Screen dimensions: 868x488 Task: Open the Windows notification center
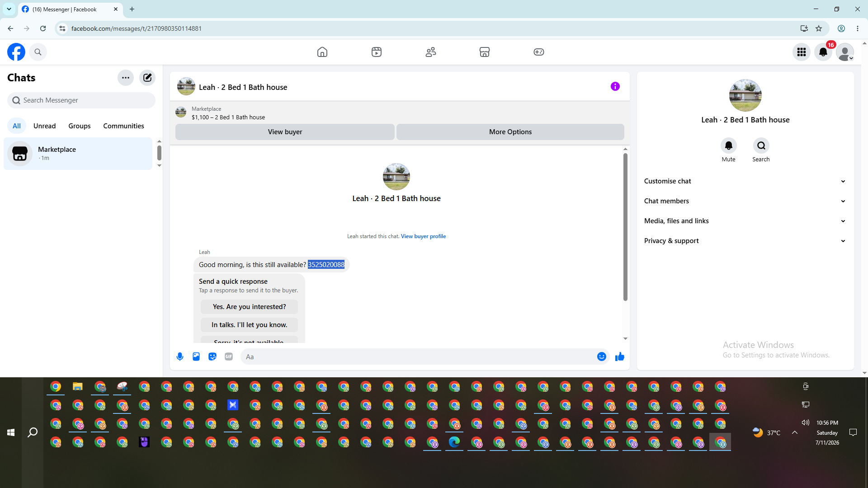coord(853,432)
